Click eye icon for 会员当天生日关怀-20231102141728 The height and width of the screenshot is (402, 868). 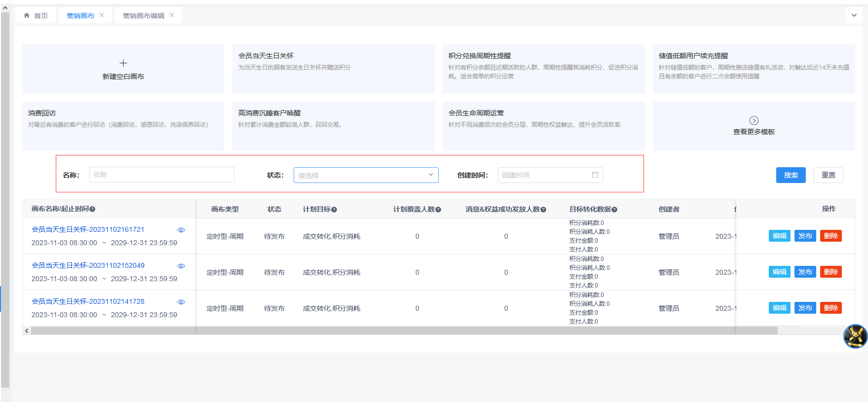[x=181, y=302]
